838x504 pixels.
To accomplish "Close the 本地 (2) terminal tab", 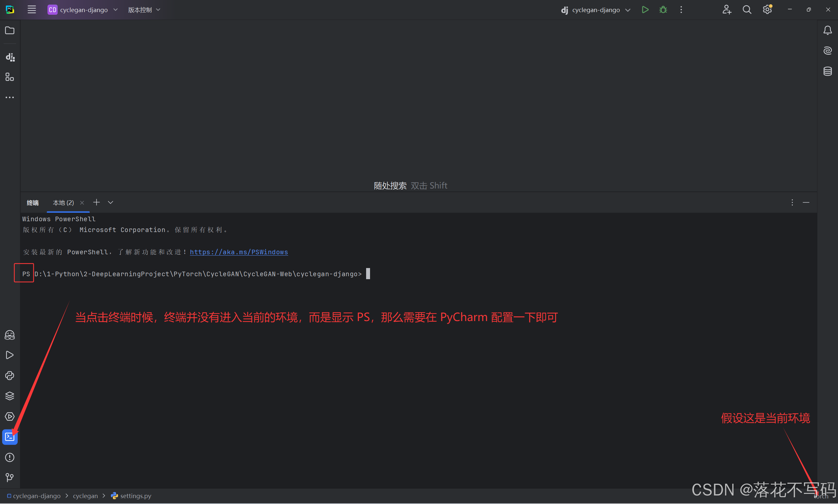I will tap(82, 202).
